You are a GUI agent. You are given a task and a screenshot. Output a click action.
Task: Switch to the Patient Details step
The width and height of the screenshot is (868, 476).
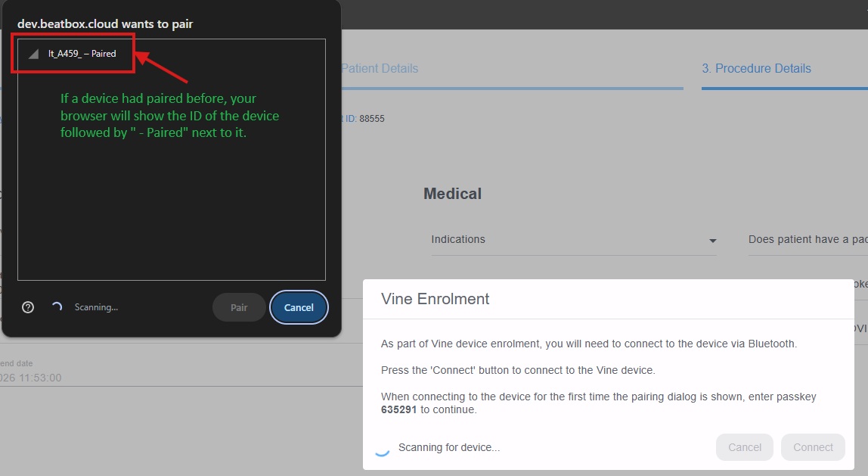point(380,69)
